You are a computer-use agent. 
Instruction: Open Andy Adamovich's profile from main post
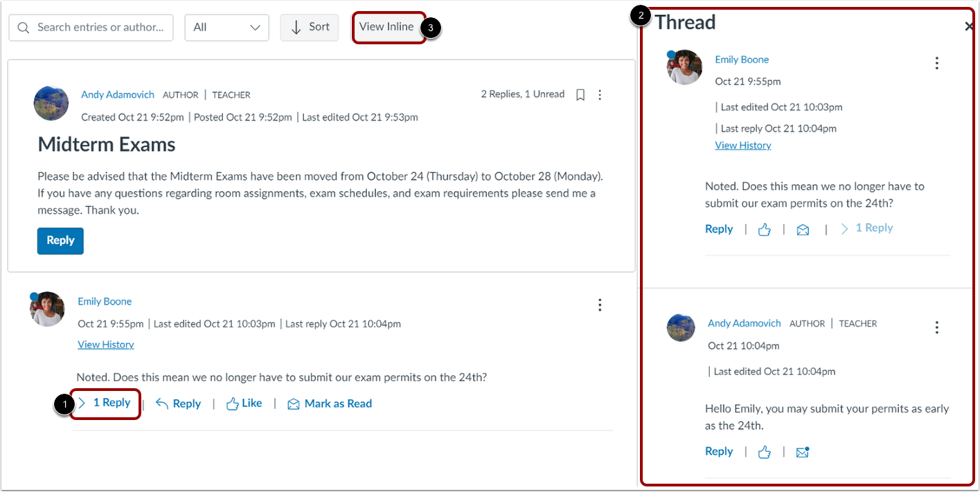(x=118, y=95)
